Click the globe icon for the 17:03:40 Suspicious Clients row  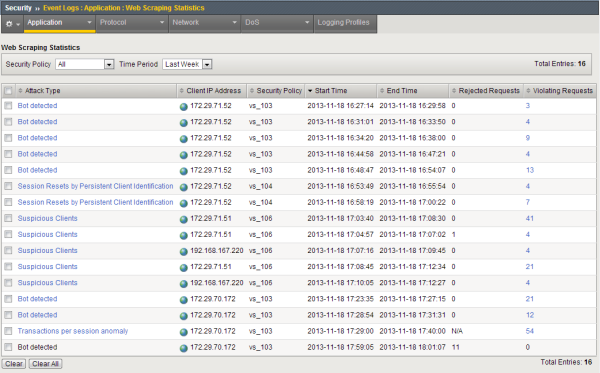pyautogui.click(x=184, y=219)
